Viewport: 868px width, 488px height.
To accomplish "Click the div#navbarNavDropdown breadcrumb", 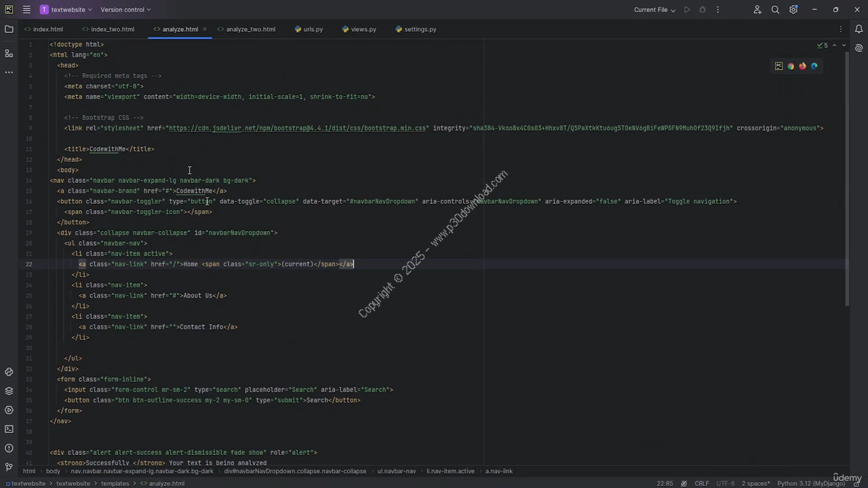I will pyautogui.click(x=295, y=471).
